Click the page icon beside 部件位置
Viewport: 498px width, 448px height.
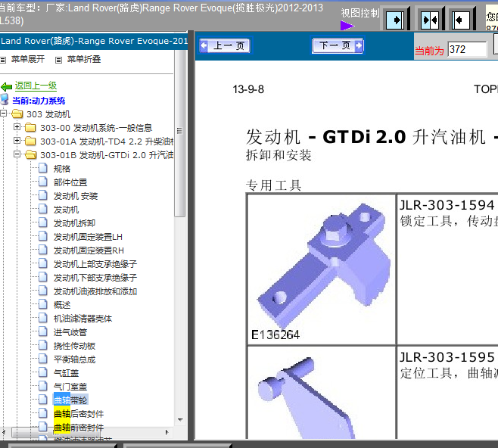tap(43, 182)
